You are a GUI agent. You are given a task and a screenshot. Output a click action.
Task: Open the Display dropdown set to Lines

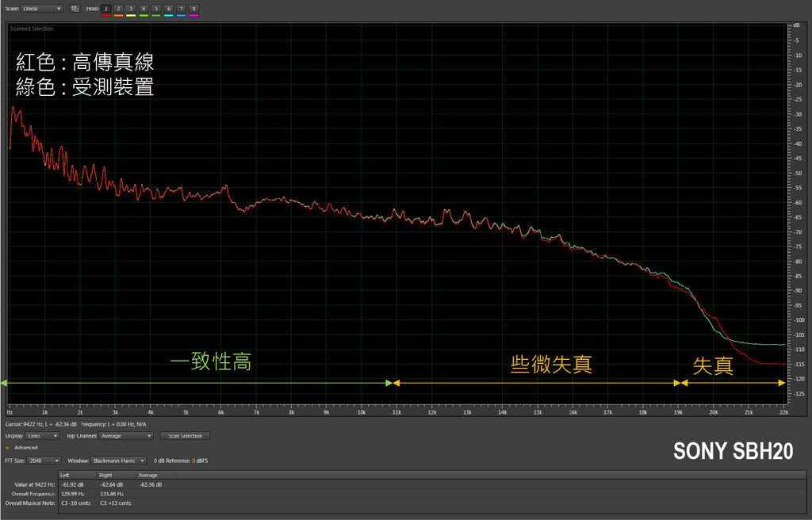(x=44, y=436)
